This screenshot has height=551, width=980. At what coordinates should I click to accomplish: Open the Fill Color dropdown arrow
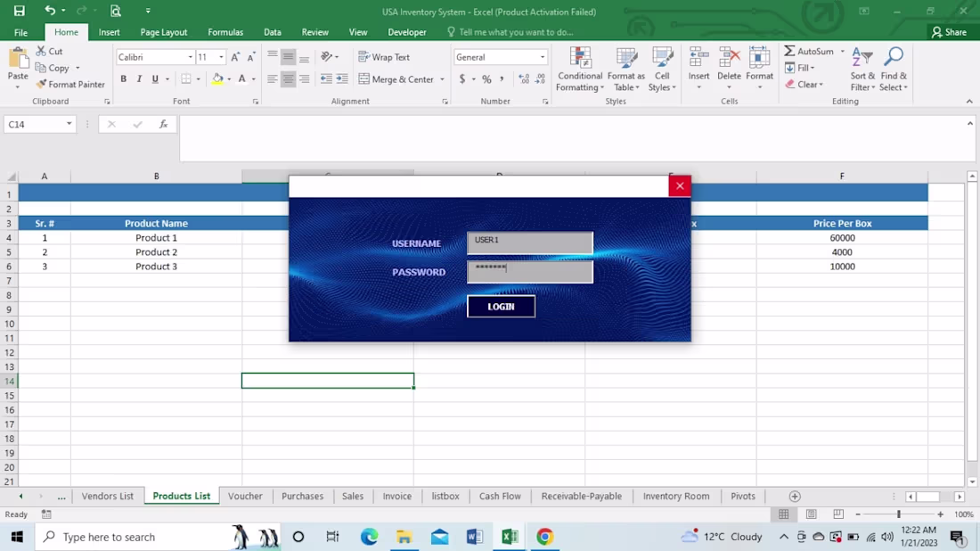pos(228,78)
